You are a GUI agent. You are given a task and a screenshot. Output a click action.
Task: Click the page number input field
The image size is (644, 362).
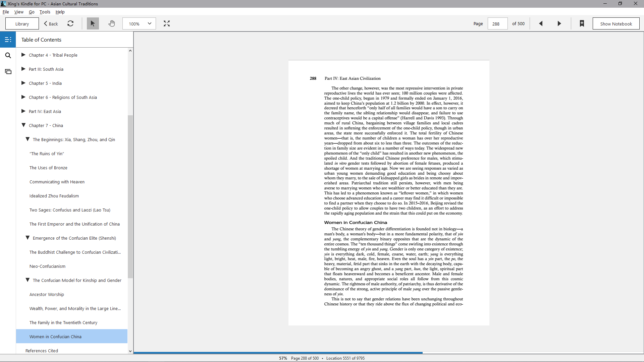click(x=497, y=24)
